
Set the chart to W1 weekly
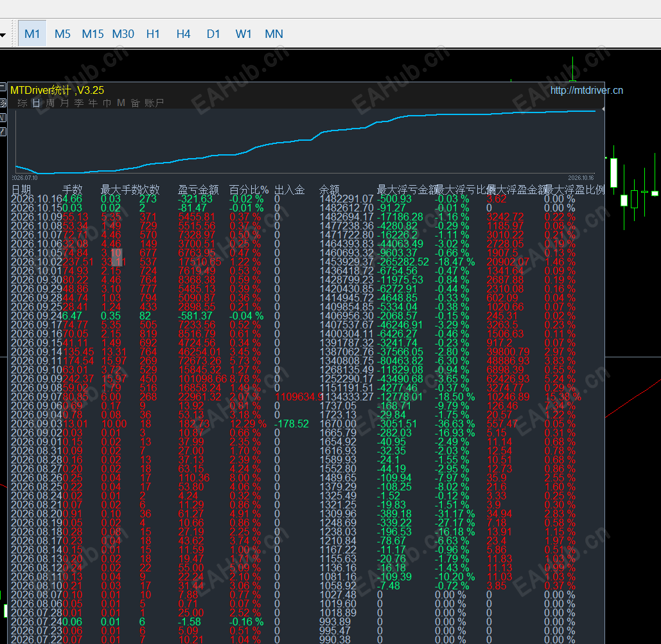[243, 33]
